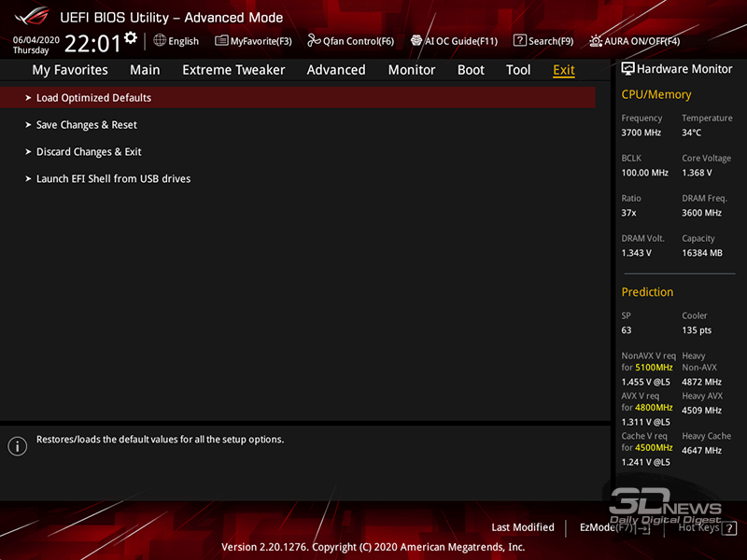The width and height of the screenshot is (747, 560).
Task: Click the Qfan Control fan icon
Action: coord(314,40)
